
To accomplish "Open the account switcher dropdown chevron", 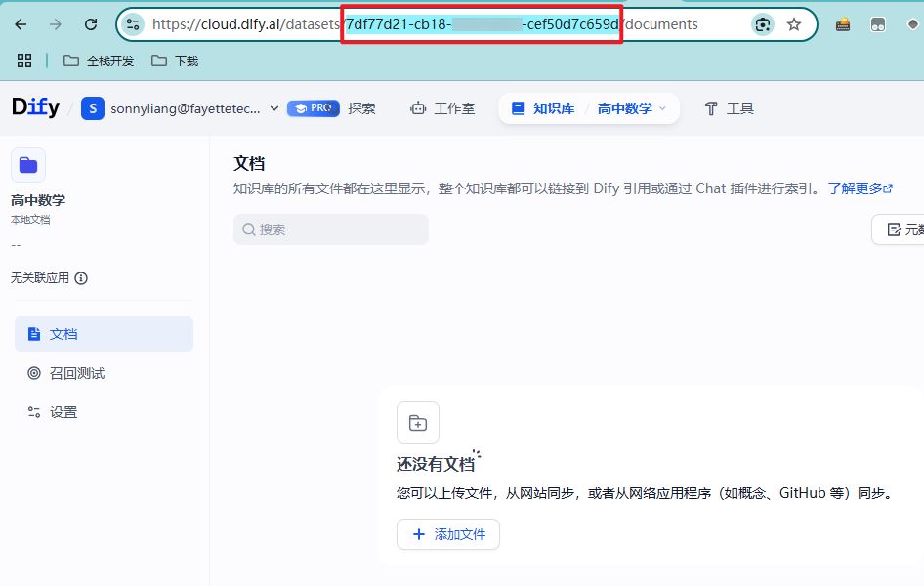I will coord(274,108).
